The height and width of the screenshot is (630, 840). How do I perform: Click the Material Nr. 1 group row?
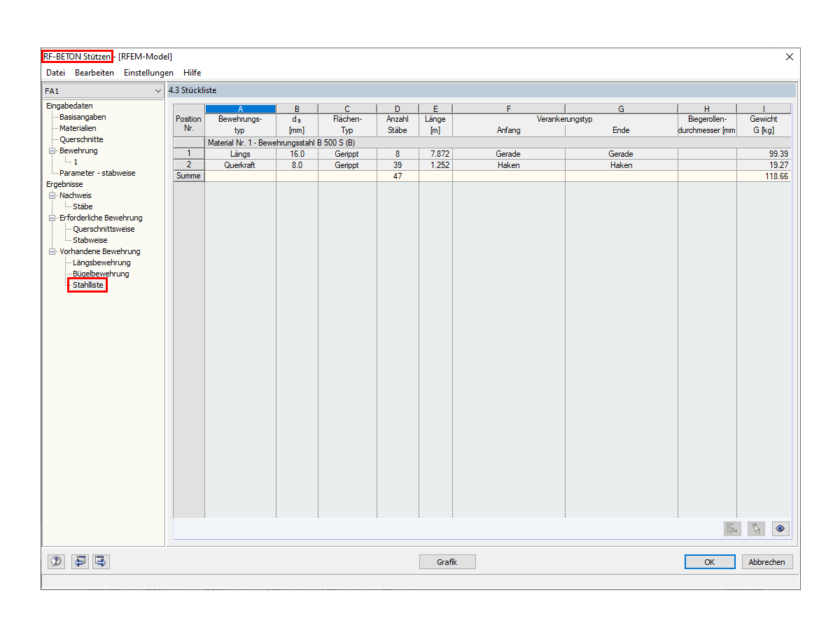tap(498, 143)
